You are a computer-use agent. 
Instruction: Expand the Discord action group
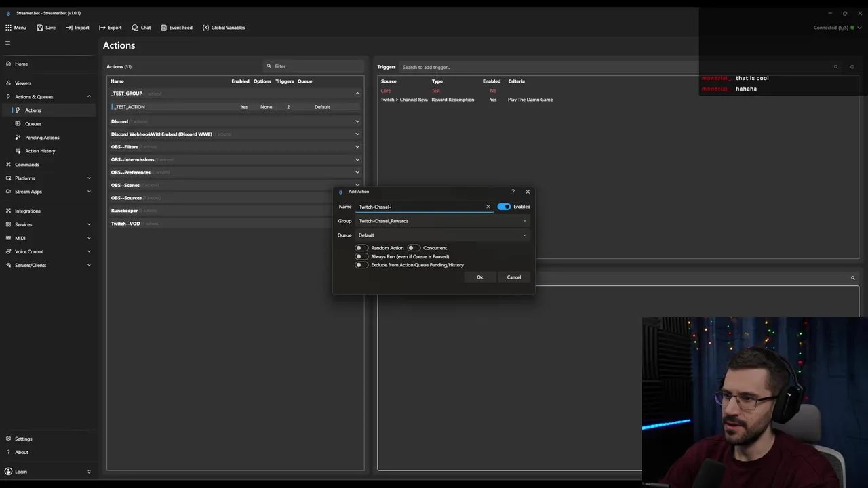click(357, 121)
